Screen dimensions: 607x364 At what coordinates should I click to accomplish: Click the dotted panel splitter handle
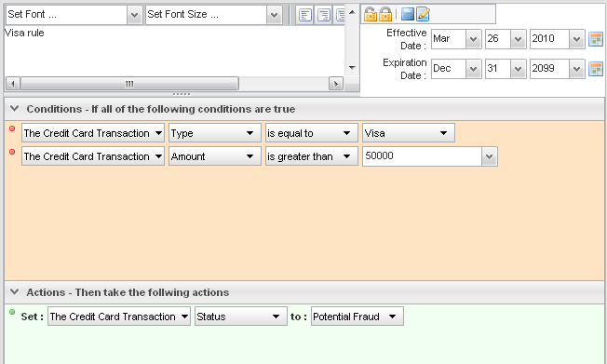182,94
